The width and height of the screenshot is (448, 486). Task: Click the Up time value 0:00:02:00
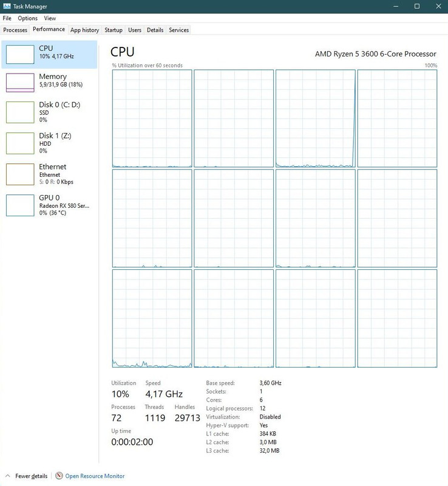[132, 442]
